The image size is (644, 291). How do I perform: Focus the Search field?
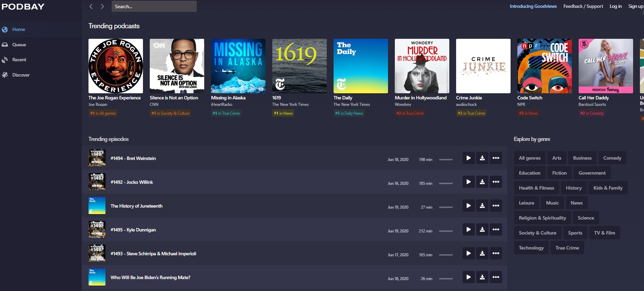pyautogui.click(x=154, y=6)
